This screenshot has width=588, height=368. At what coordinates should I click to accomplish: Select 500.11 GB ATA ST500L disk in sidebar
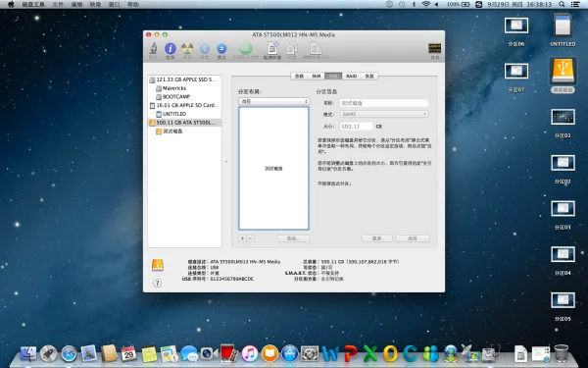coord(184,123)
